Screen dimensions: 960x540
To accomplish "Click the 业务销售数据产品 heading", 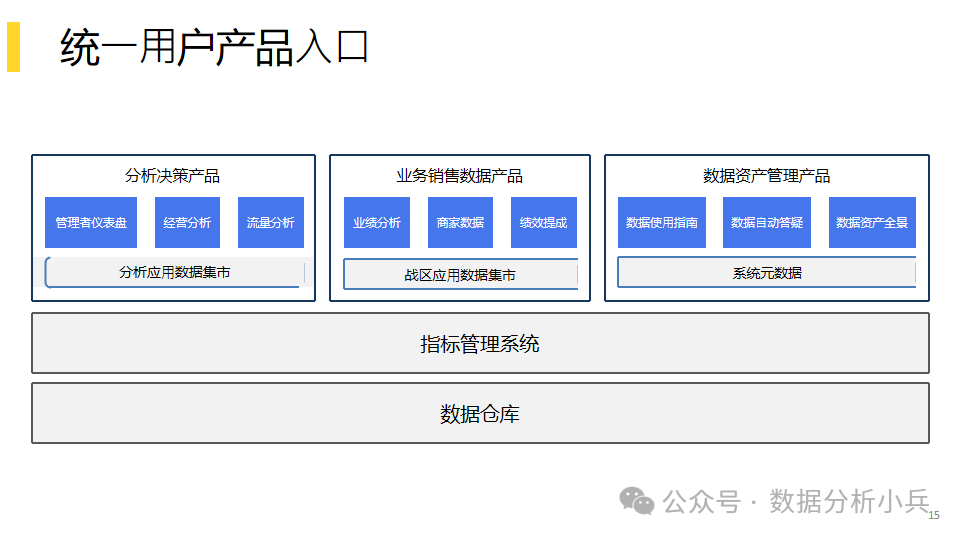I will click(x=459, y=176).
